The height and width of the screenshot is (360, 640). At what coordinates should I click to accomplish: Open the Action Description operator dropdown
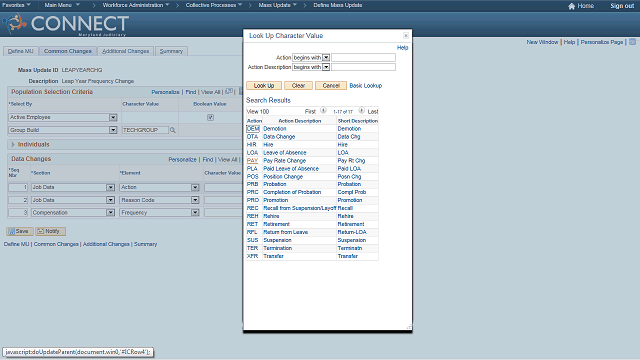(326, 67)
